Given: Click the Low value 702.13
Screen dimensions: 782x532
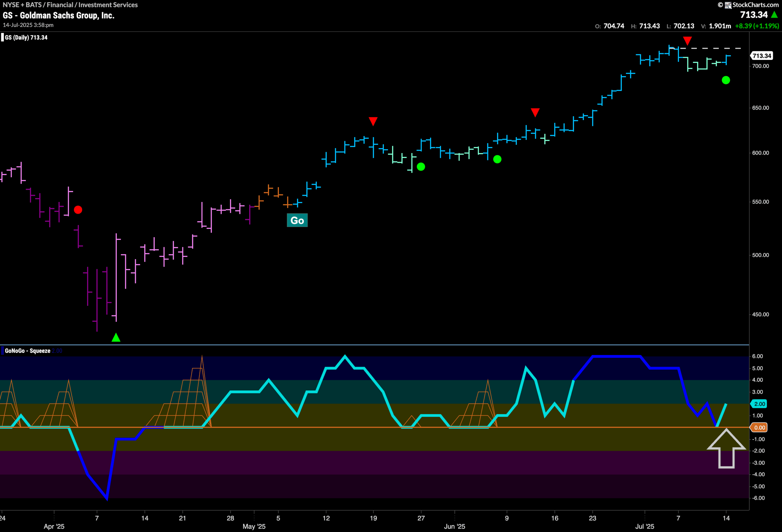Looking at the screenshot, I should click(684, 26).
